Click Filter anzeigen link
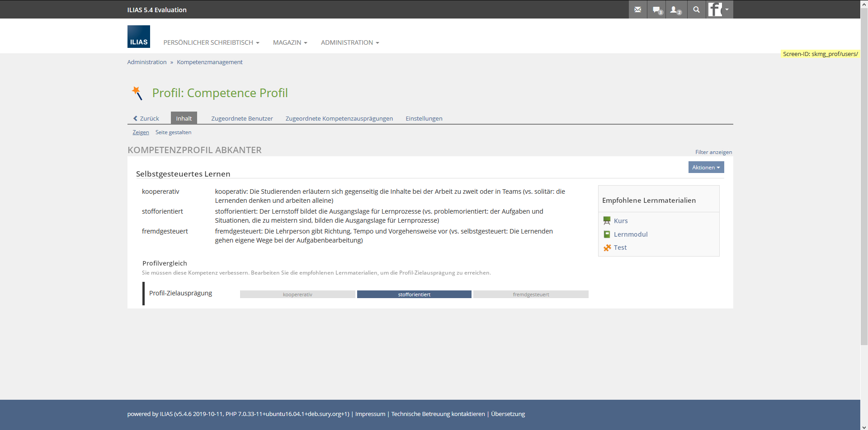 713,152
